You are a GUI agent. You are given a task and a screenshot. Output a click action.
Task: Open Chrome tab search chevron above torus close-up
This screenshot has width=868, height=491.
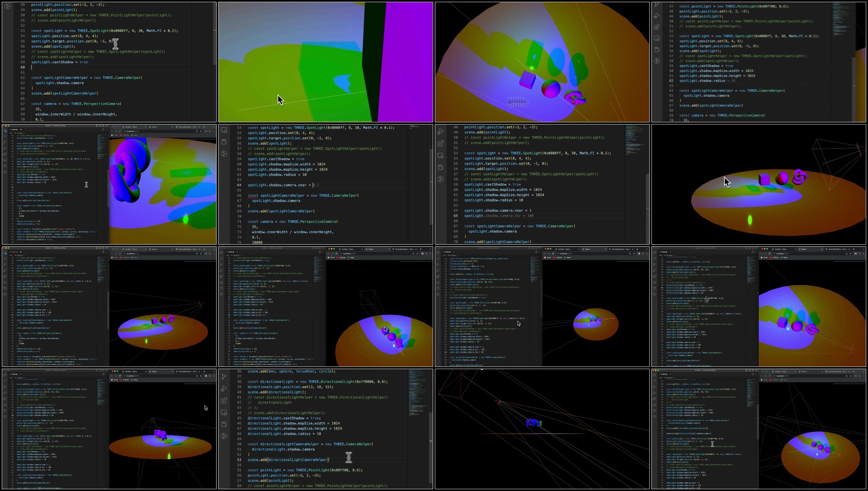[214, 127]
